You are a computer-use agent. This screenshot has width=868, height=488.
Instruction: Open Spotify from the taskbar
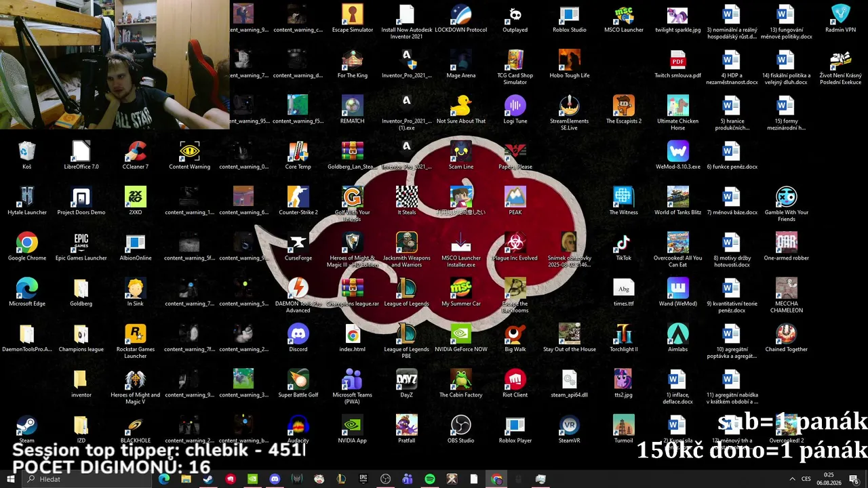(x=430, y=479)
